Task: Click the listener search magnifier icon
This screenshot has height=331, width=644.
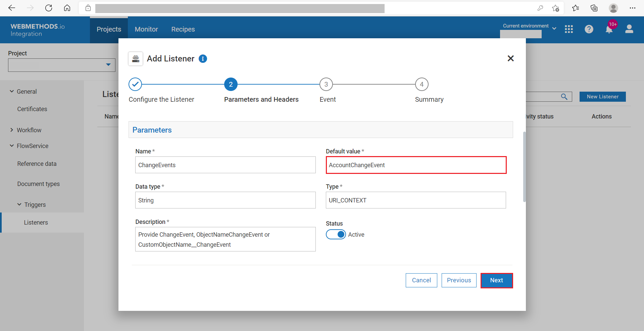Action: coord(564,97)
